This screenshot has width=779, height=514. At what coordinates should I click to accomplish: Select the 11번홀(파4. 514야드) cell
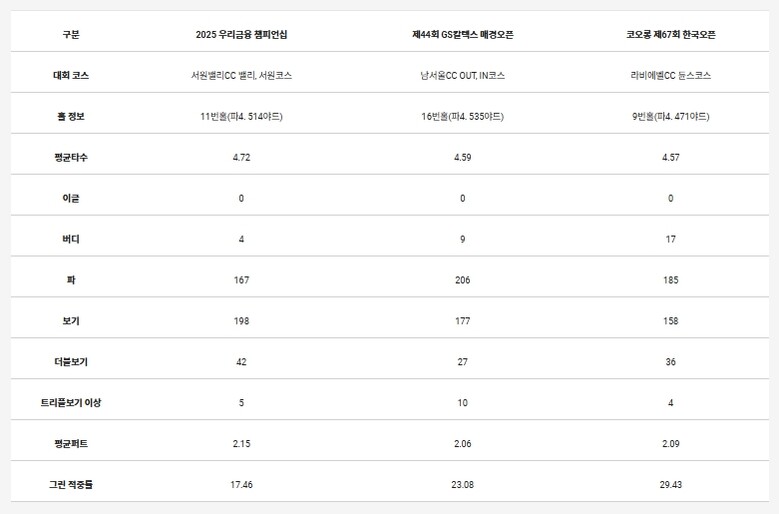point(241,116)
